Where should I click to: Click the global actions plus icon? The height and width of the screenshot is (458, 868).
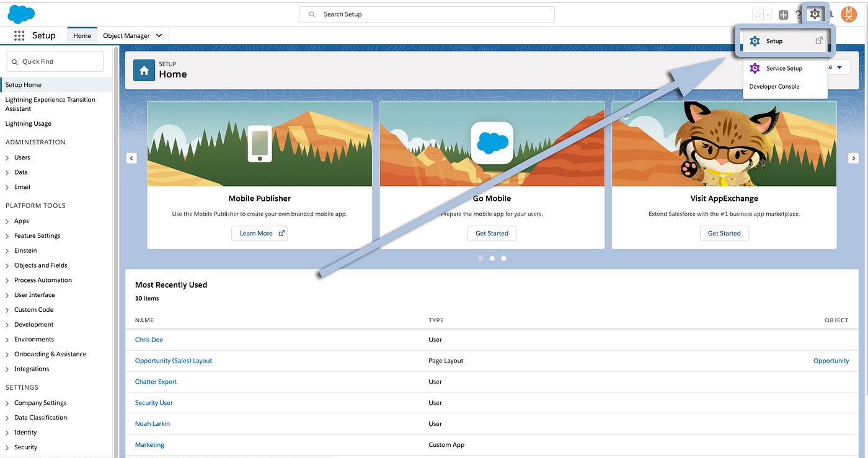pyautogui.click(x=783, y=14)
